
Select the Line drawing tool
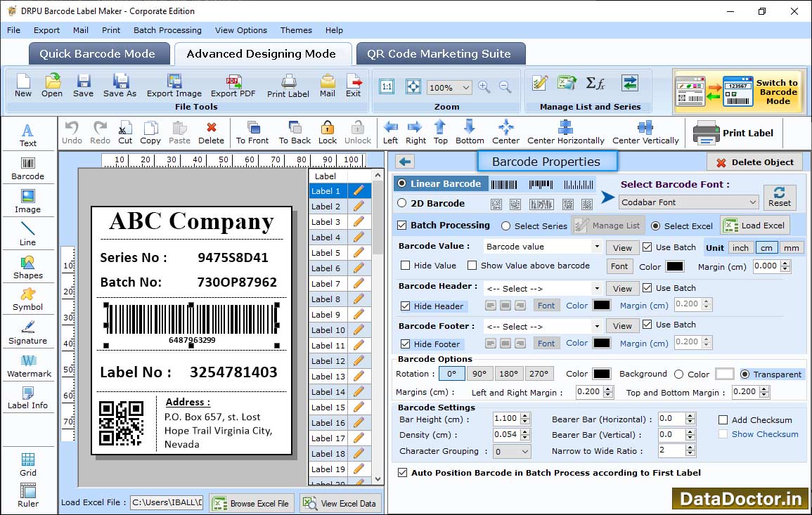(x=28, y=235)
